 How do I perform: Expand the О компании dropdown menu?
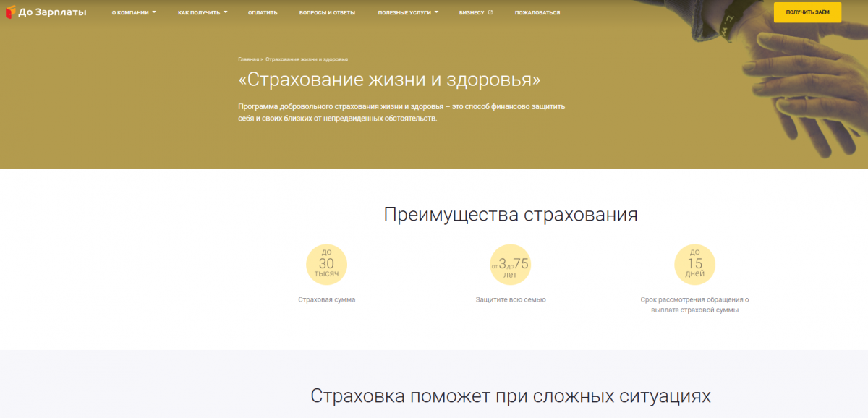(134, 13)
